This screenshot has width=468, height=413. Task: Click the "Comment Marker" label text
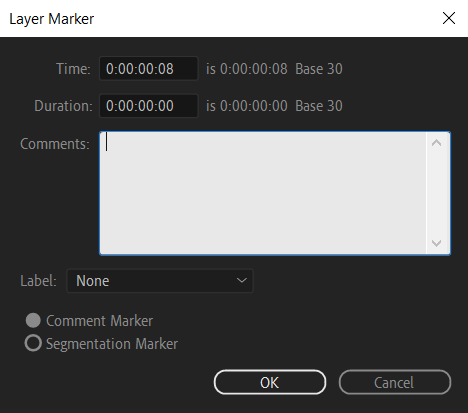coord(99,321)
